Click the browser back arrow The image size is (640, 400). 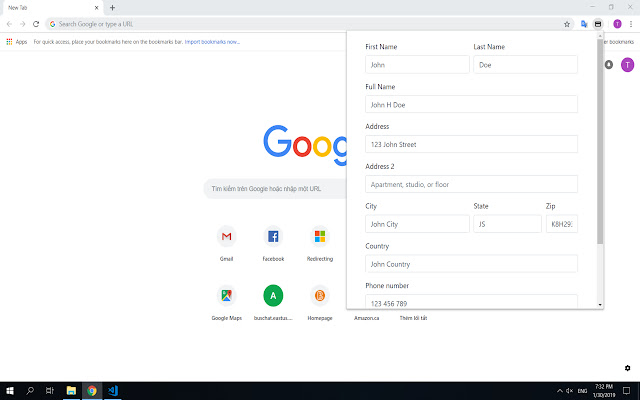9,24
